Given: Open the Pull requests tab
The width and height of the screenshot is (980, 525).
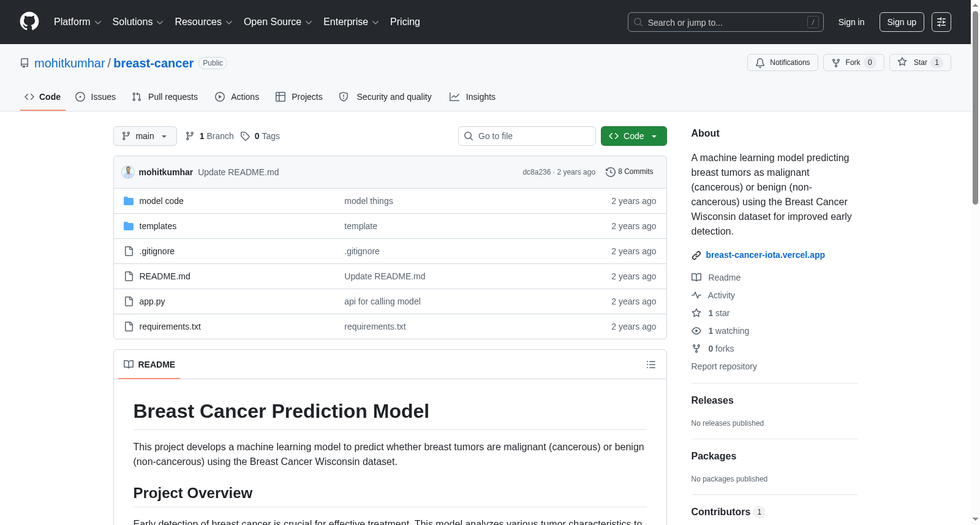Looking at the screenshot, I should pos(165,97).
